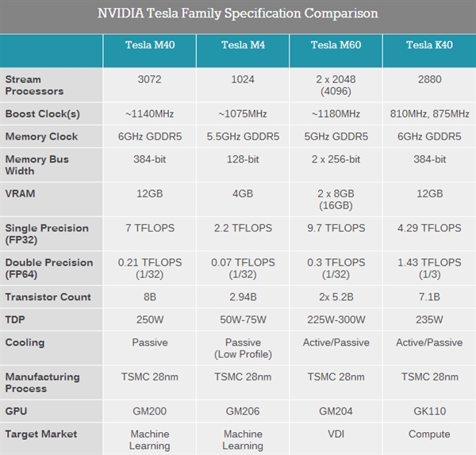The image size is (476, 455).
Task: Select the Transistor Count row label
Action: click(x=48, y=297)
